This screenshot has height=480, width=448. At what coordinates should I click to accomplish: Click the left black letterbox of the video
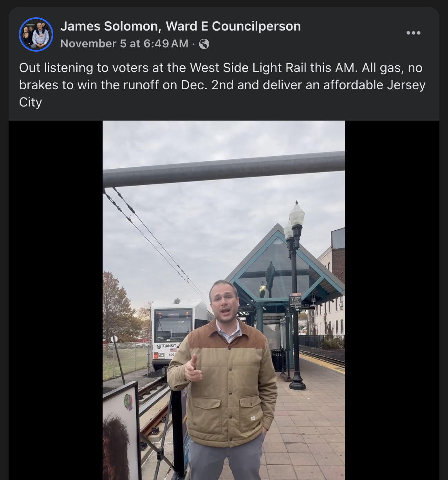(56, 300)
